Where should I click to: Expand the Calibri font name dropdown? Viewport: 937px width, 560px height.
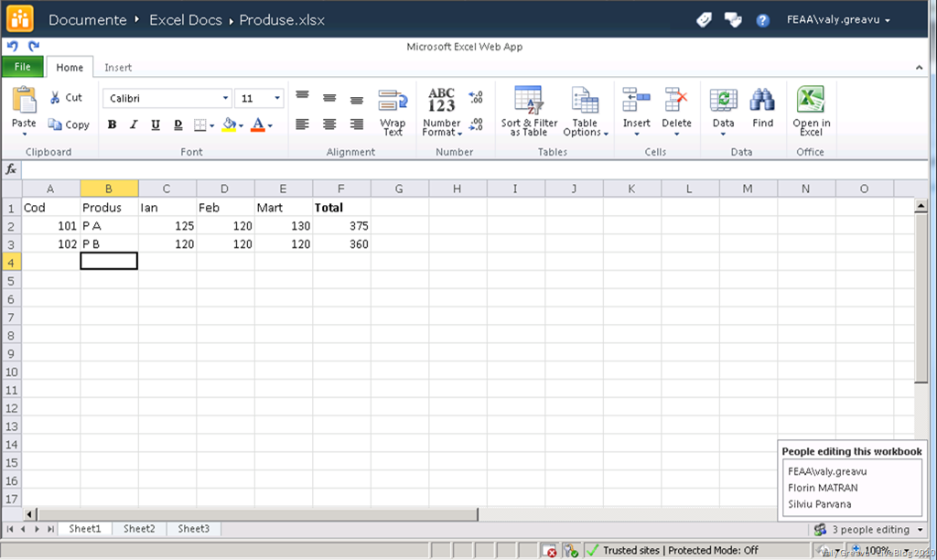pyautogui.click(x=225, y=99)
